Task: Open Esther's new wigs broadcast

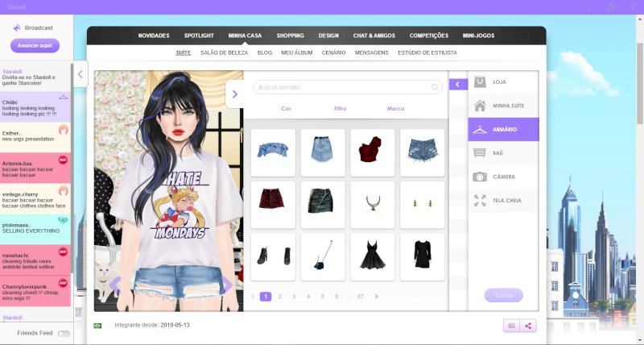Action: click(x=35, y=138)
